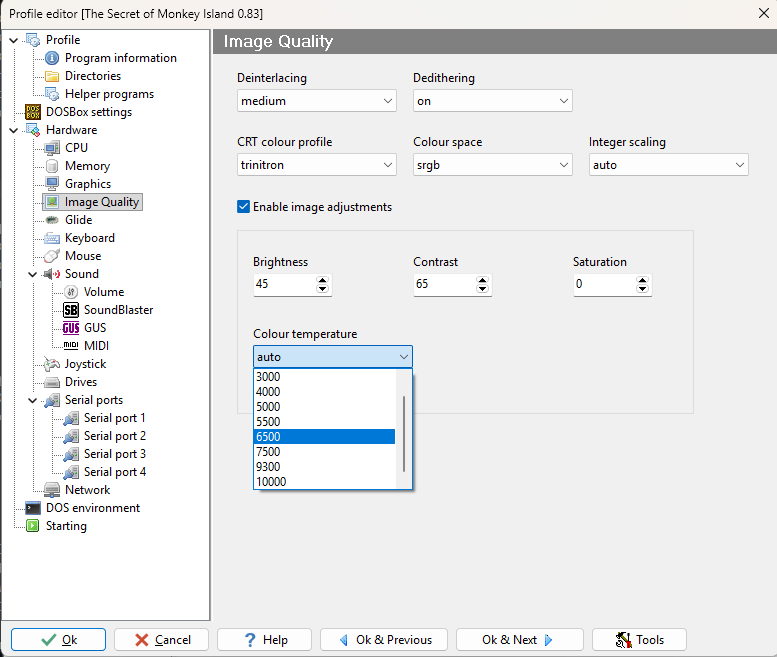Click the Ok & Next button
Image resolution: width=777 pixels, height=657 pixels.
point(520,640)
